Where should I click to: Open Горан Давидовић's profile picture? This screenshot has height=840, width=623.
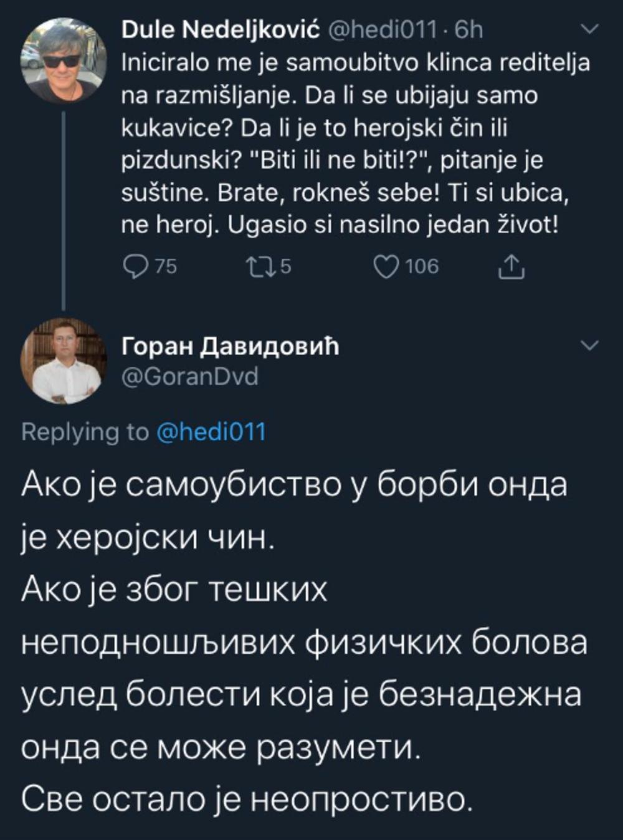point(63,361)
